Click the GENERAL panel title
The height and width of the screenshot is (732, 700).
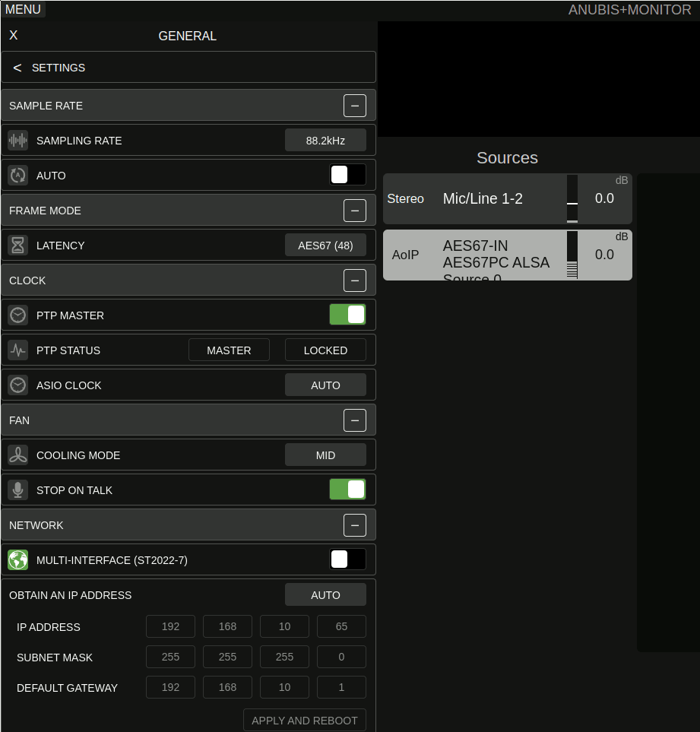[187, 36]
